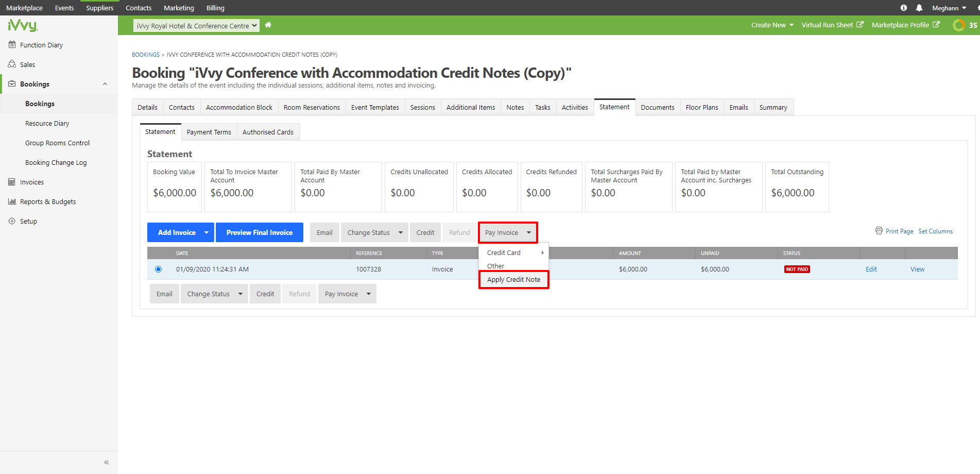Click the View link for invoice 1007328

917,269
